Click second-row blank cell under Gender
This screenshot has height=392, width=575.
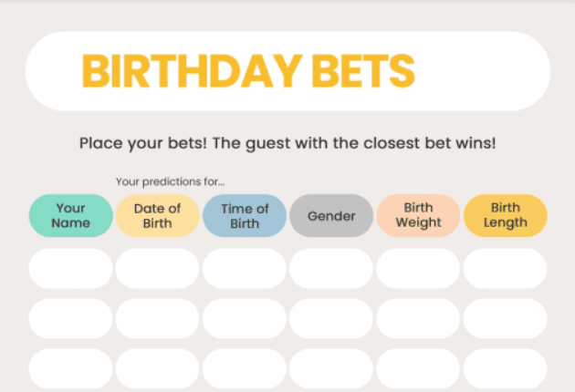click(x=331, y=318)
